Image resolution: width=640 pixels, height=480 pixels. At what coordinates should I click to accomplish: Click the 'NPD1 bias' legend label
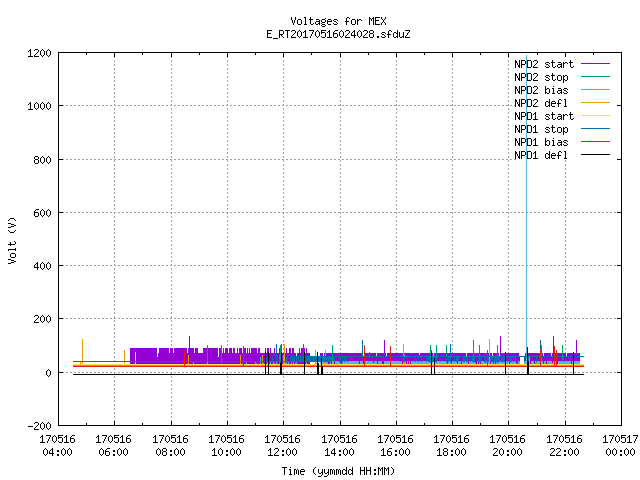[x=541, y=142]
